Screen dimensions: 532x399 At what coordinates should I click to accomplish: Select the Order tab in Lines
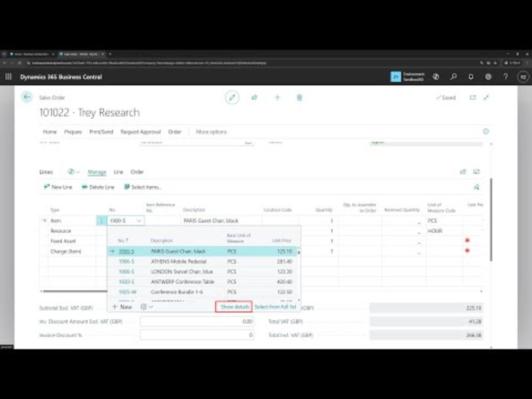(x=137, y=172)
